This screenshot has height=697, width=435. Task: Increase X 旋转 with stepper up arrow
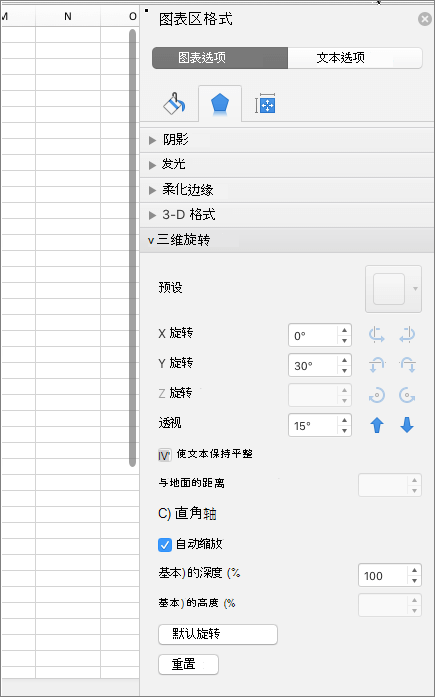[344, 330]
